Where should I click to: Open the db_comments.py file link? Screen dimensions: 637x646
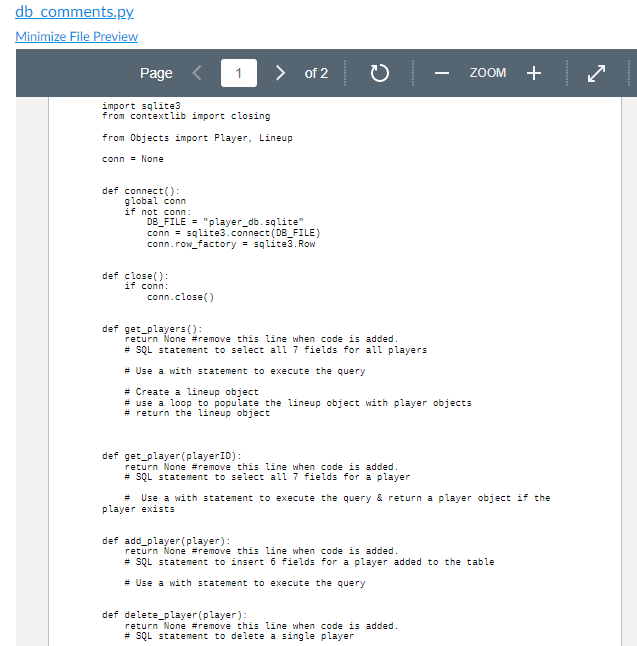click(74, 12)
